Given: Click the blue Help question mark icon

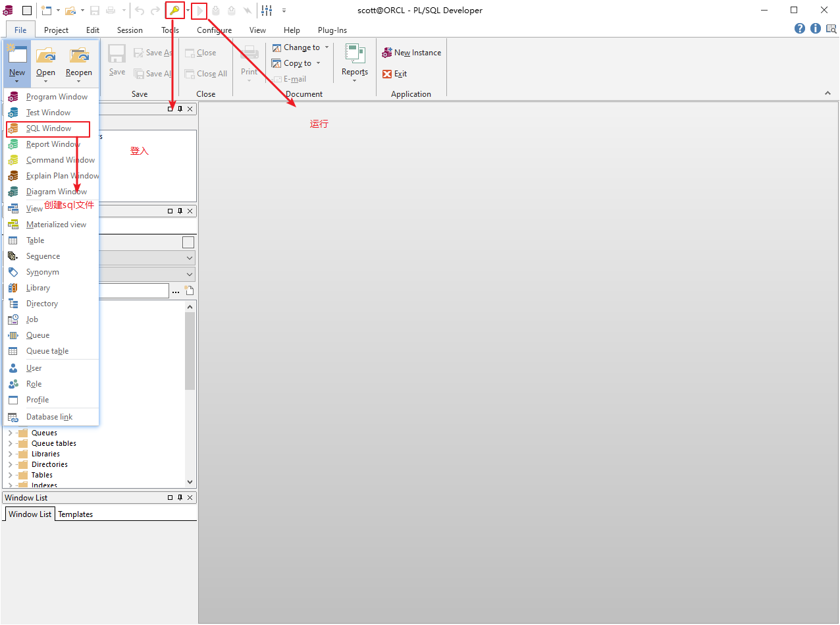Looking at the screenshot, I should tap(800, 28).
